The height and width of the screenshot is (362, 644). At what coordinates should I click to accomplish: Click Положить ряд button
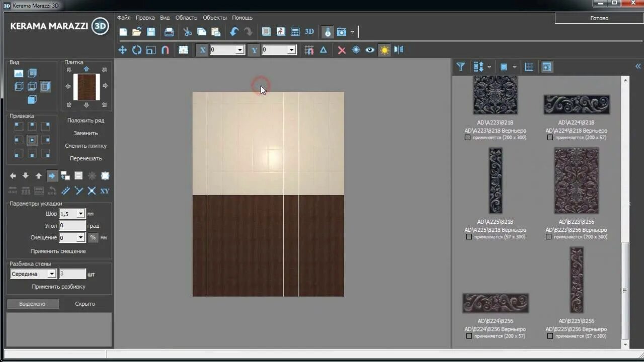click(x=86, y=121)
